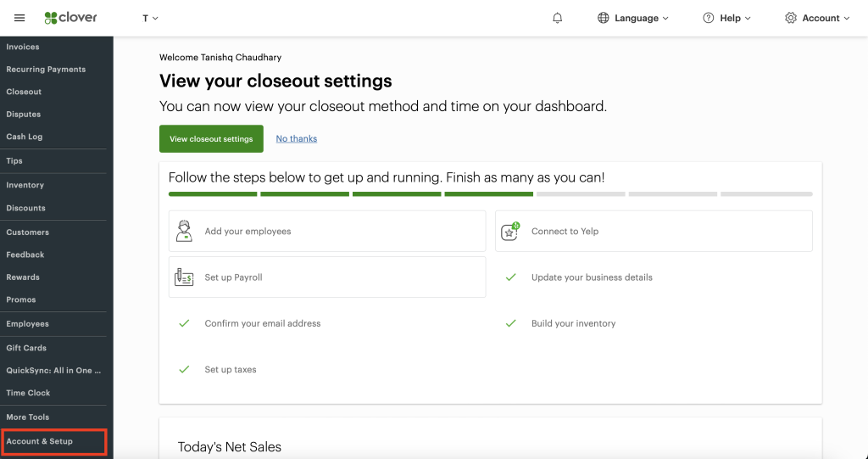Click the Account gear icon
This screenshot has width=868, height=459.
point(791,18)
